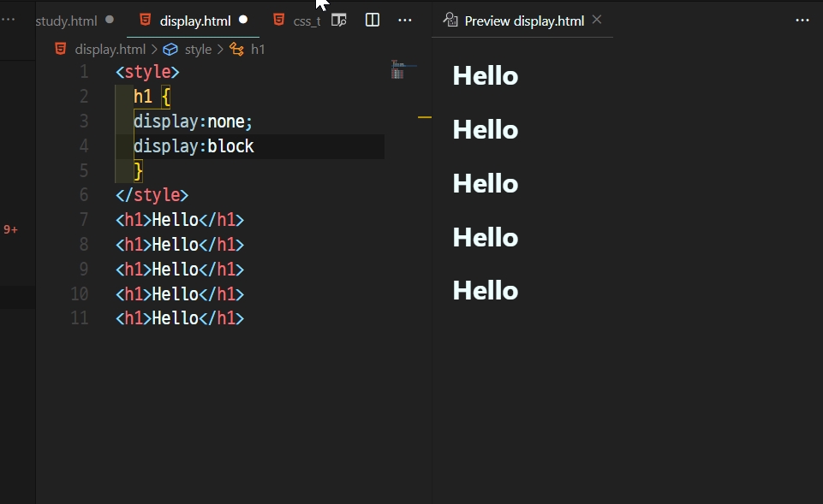Click unsaved dot on study.html tab

pos(109,20)
